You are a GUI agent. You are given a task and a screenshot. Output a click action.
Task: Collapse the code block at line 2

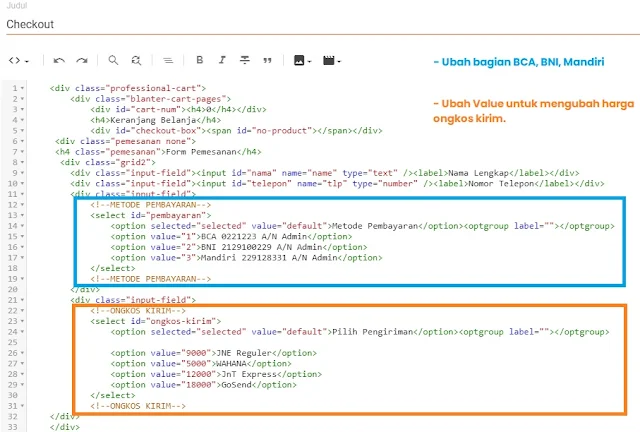point(22,99)
